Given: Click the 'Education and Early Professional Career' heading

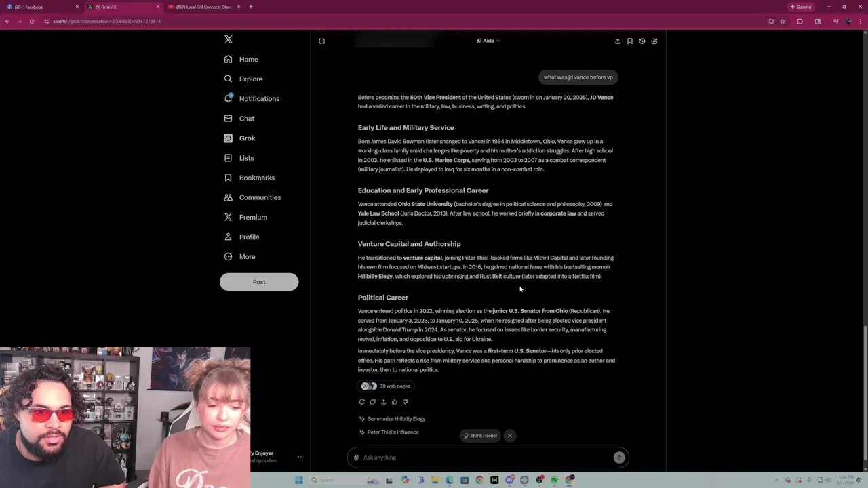Looking at the screenshot, I should 423,191.
